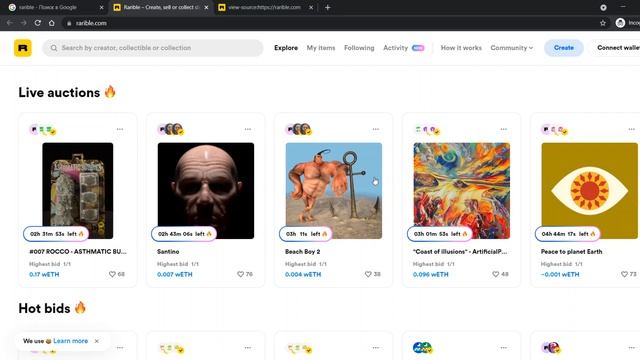The height and width of the screenshot is (360, 640).
Task: Reload the page with the refresh icon
Action: tap(38, 23)
